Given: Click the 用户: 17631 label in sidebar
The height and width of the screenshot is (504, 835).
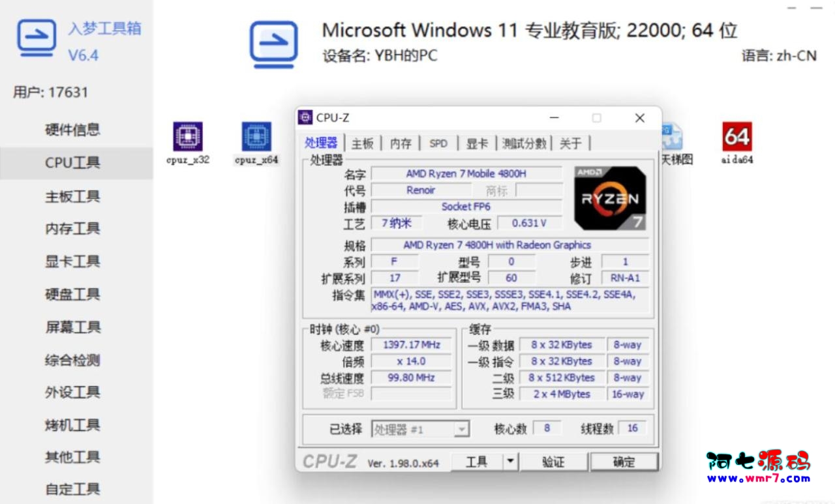Looking at the screenshot, I should (50, 92).
